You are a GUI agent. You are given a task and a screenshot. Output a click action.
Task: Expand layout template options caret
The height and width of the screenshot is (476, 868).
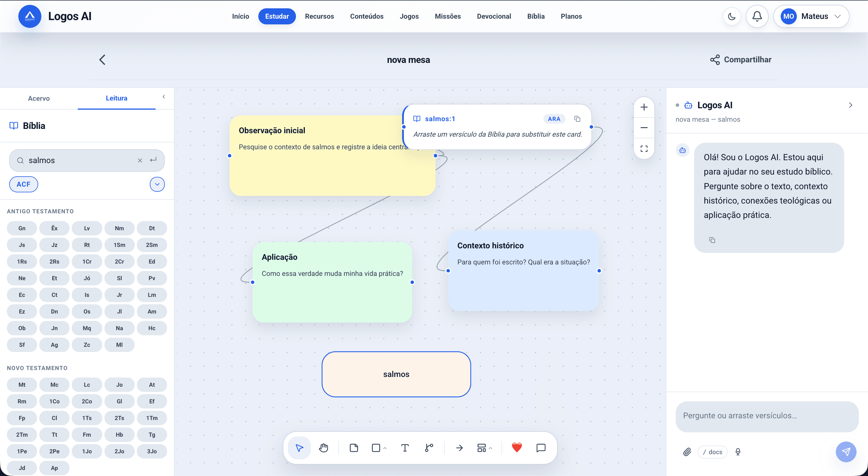[491, 448]
